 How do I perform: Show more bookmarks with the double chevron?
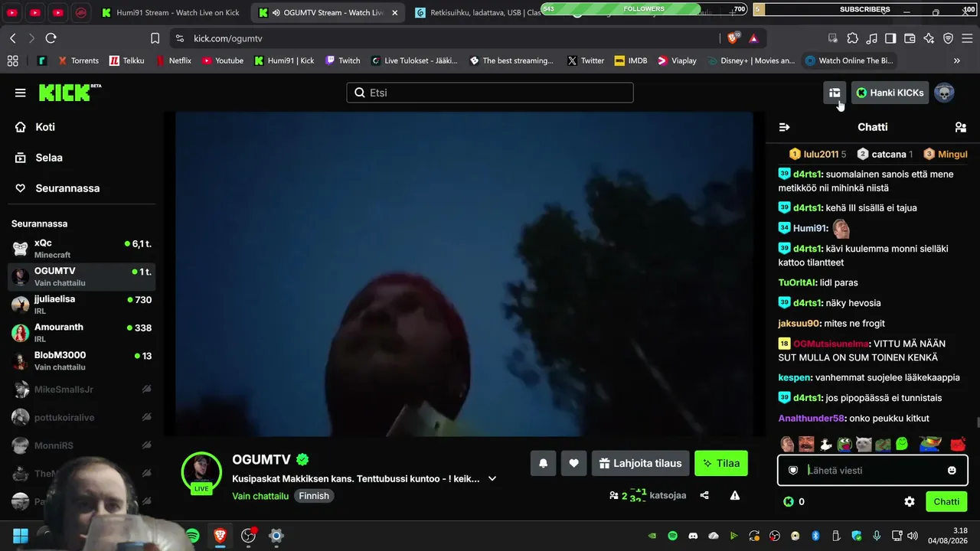(x=956, y=60)
